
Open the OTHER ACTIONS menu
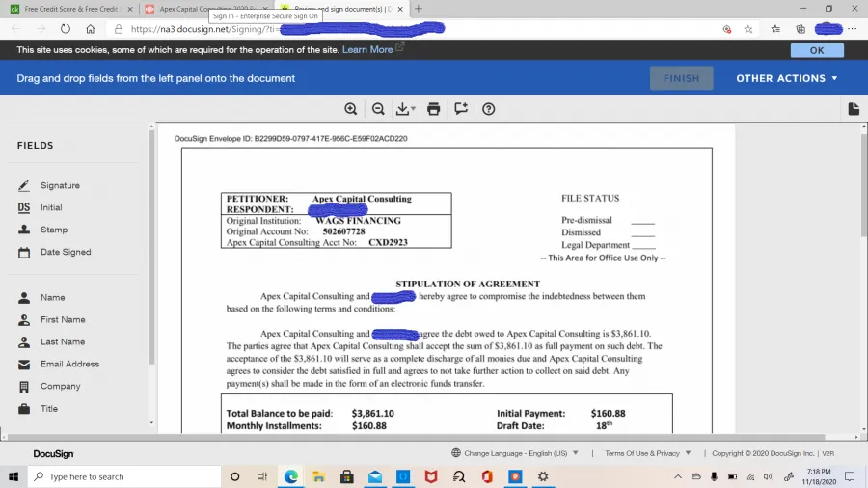pyautogui.click(x=787, y=78)
